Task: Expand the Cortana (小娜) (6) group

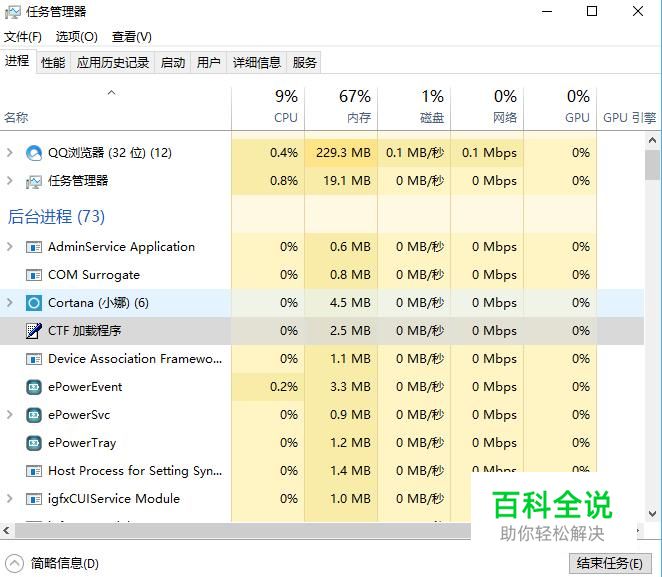Action: [10, 303]
